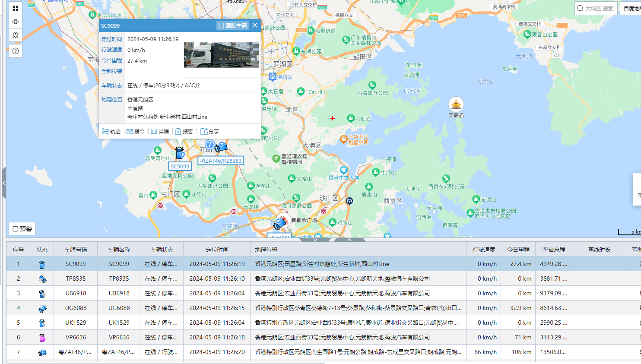Viewport: 641px width, 364px height.
Task: Select the eye visibility icon on left sidebar
Action: pyautogui.click(x=15, y=22)
